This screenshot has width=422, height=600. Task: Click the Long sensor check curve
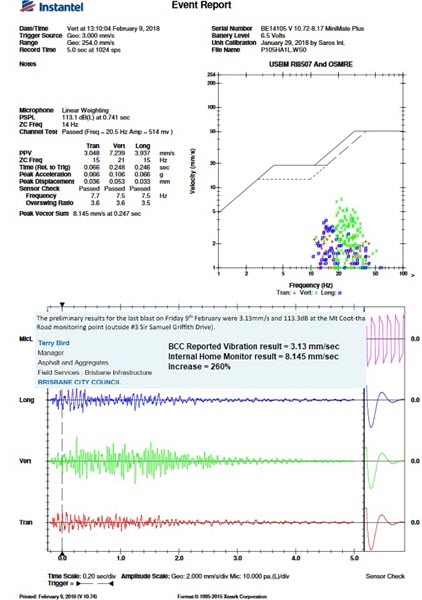tap(384, 406)
